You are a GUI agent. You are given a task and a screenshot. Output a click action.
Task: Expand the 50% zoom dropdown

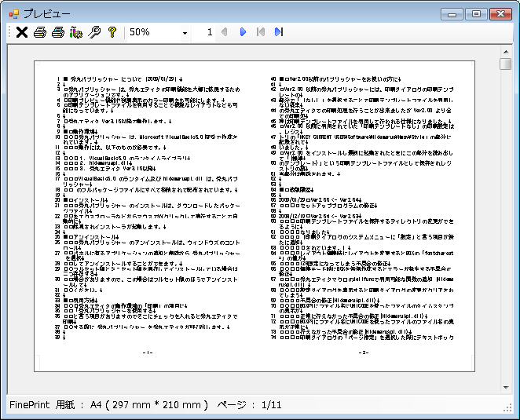pos(185,33)
